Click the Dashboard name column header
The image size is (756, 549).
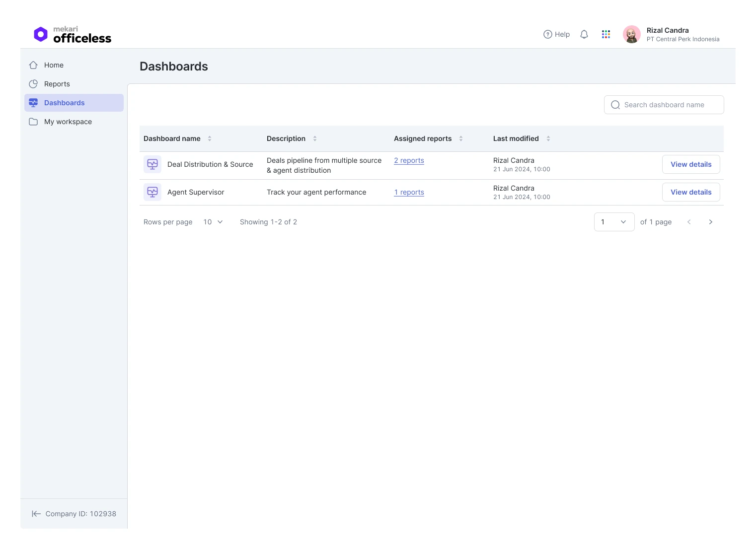172,138
